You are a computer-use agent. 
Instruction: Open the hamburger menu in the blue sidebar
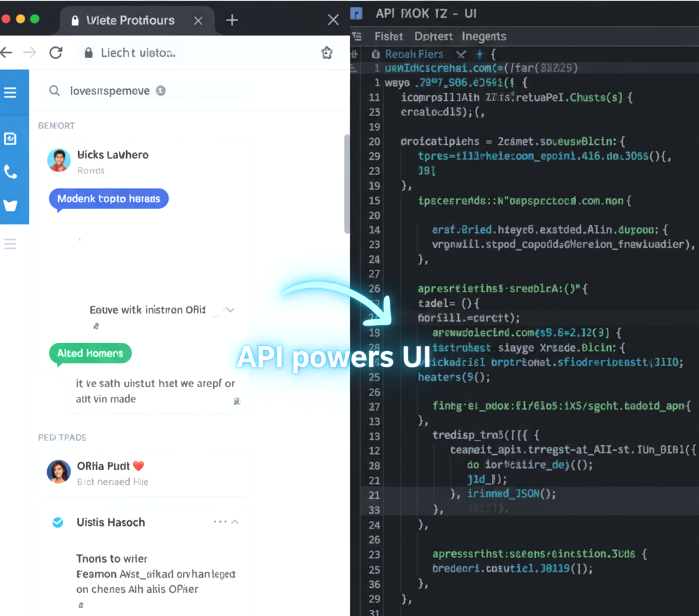pyautogui.click(x=10, y=92)
